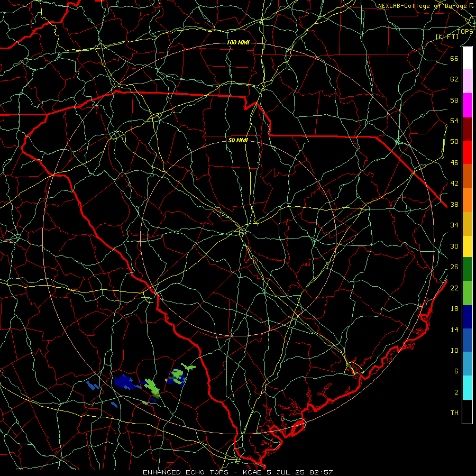Click the elongated light green radar echo

pyautogui.click(x=151, y=387)
